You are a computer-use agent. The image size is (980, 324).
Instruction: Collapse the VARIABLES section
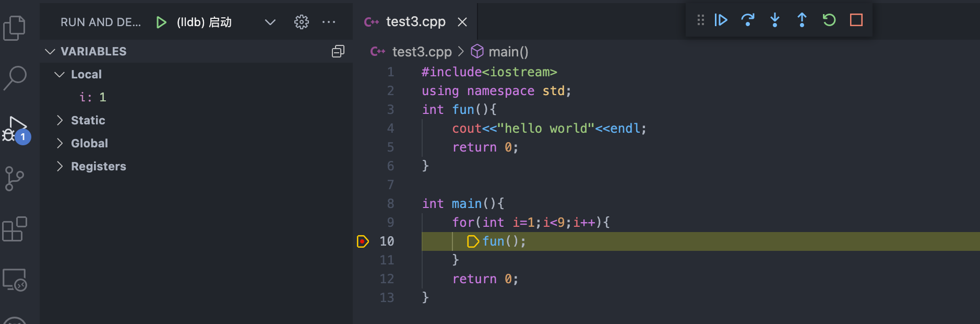pos(50,51)
